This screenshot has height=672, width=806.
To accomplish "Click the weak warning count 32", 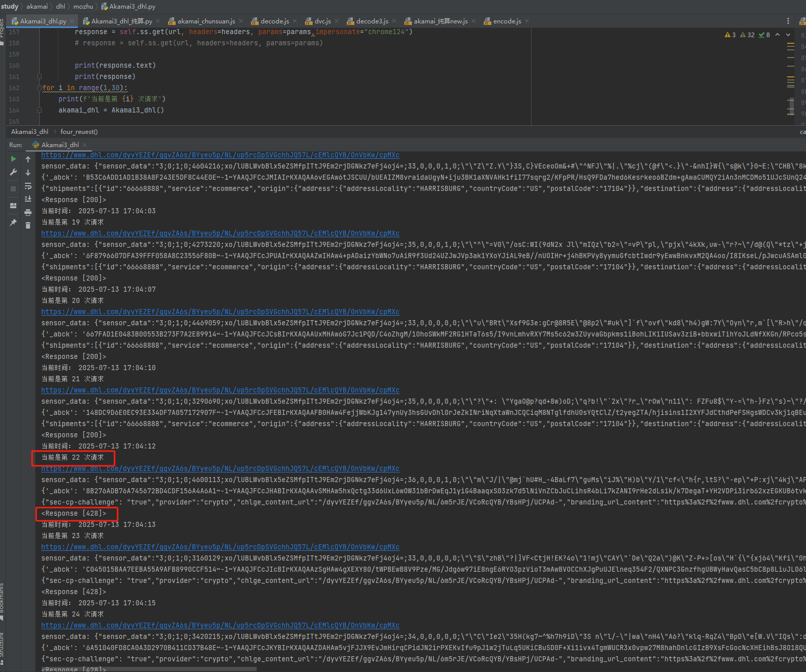I will pyautogui.click(x=747, y=35).
